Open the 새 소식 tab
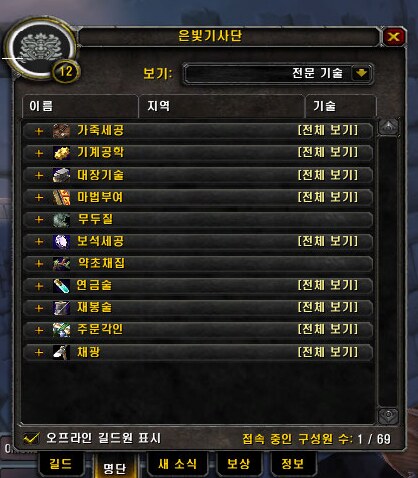Viewport: 418px width, 478px height. pos(178,464)
